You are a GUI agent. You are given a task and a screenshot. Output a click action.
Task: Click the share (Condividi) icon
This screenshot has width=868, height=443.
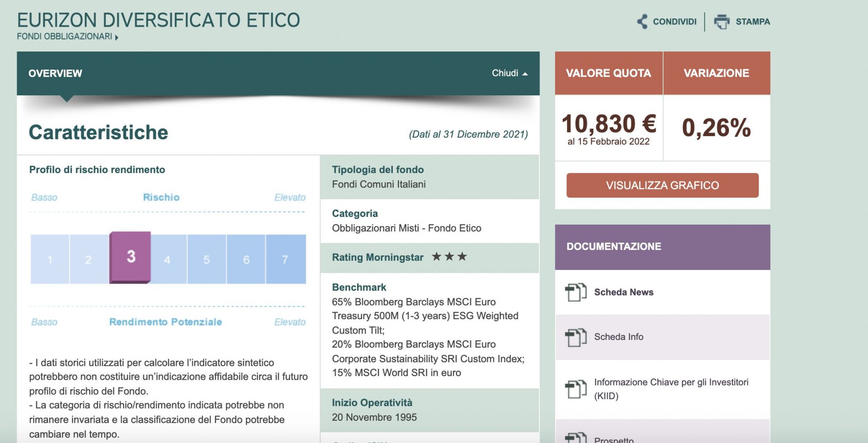pyautogui.click(x=642, y=22)
